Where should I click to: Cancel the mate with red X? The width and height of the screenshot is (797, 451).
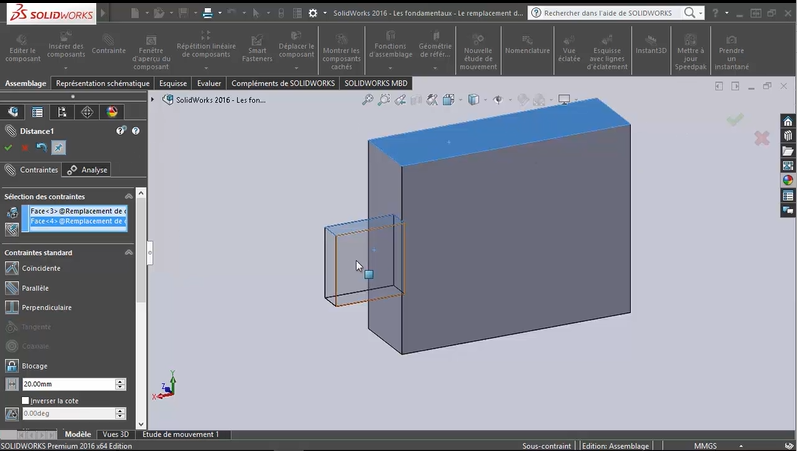25,148
